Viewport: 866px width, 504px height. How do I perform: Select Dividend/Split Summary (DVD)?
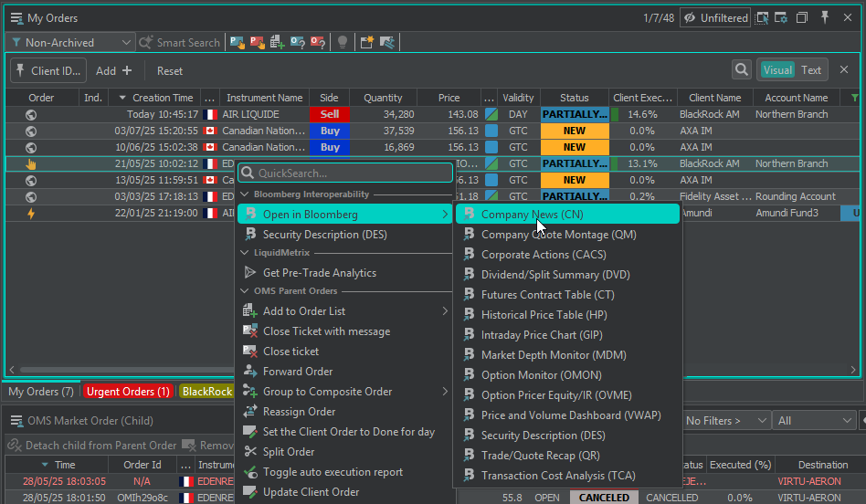568,274
